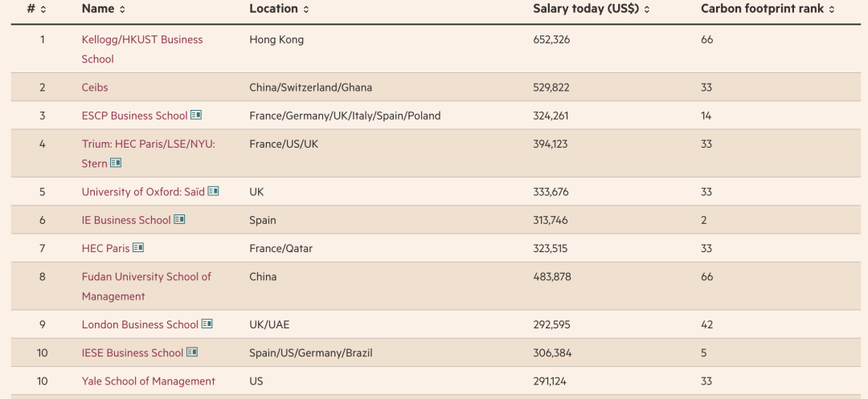Sort table by Location column
This screenshot has height=399, width=868.
(279, 9)
